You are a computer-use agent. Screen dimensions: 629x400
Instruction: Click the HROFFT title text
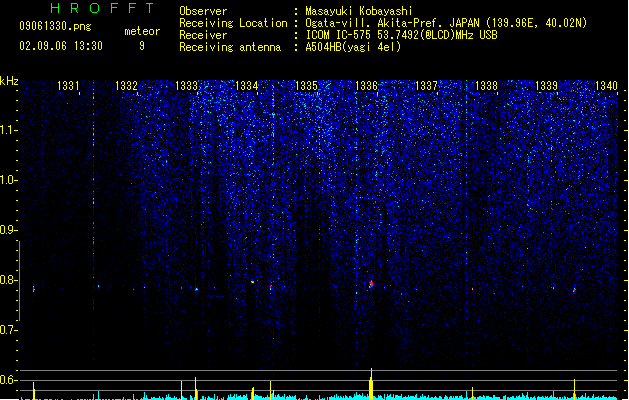click(x=102, y=8)
